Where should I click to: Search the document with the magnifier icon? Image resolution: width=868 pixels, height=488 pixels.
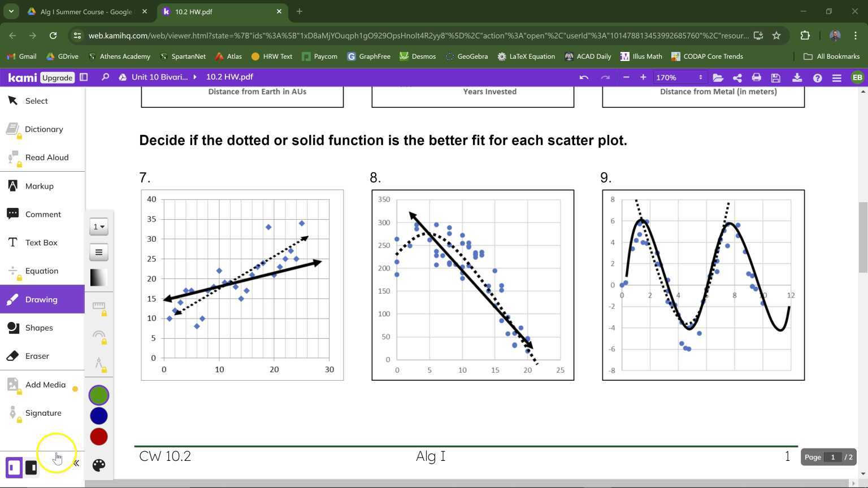click(x=105, y=77)
